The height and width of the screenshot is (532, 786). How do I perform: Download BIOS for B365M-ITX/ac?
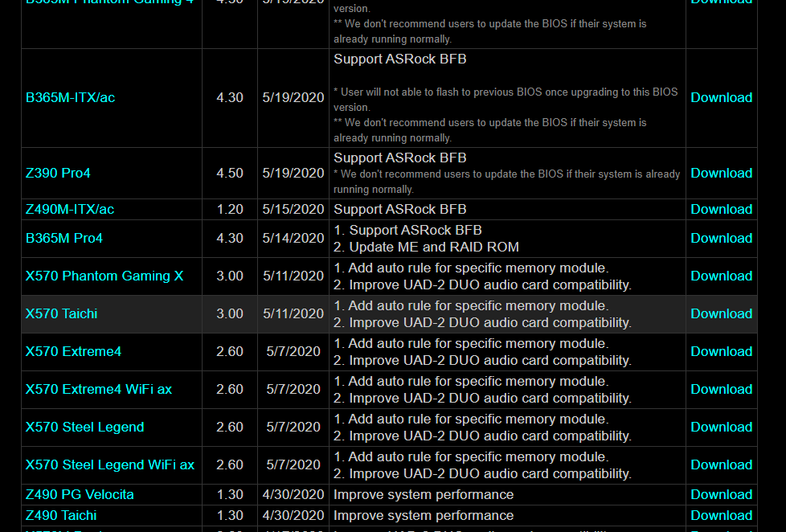tap(722, 98)
